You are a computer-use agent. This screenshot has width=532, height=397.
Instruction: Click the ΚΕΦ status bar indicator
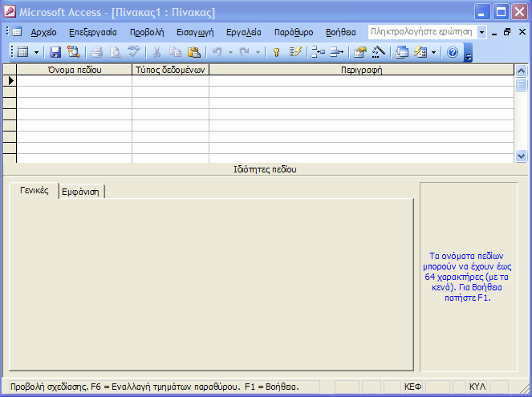[x=413, y=387]
